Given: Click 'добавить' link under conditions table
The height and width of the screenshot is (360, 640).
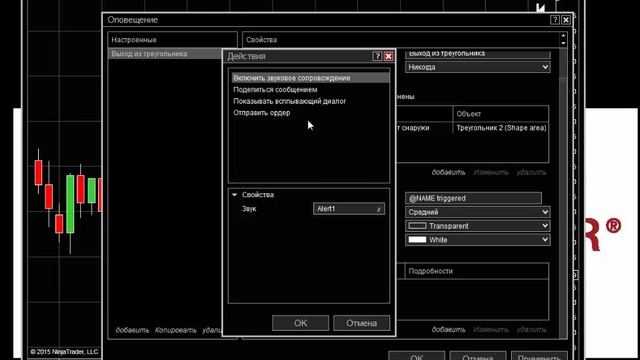Looking at the screenshot, I should [x=448, y=172].
